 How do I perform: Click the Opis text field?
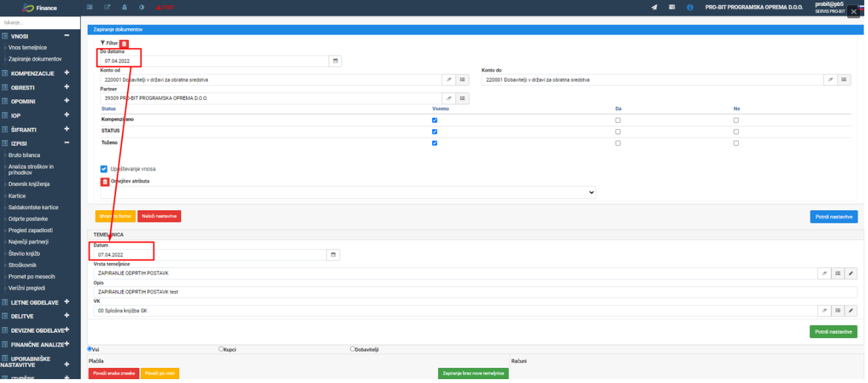pos(475,292)
